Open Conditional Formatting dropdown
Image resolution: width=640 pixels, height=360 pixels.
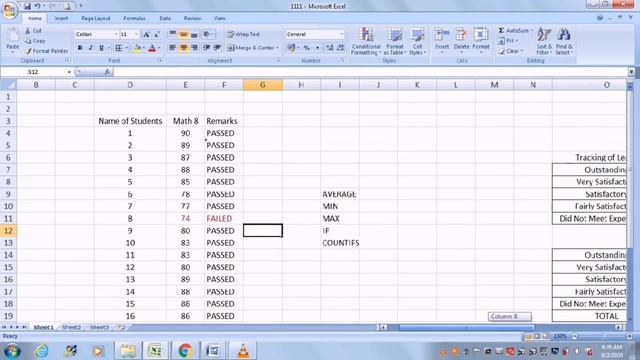click(x=366, y=41)
